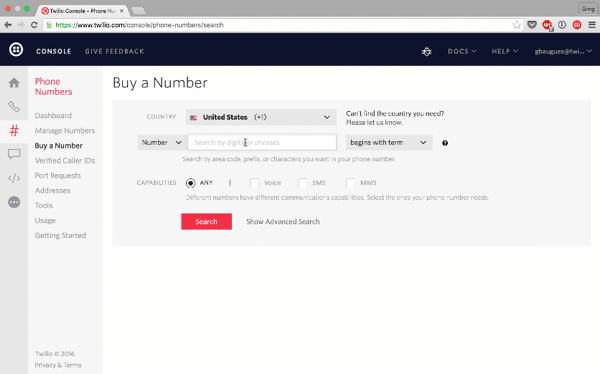Click the Please let us know link
The height and width of the screenshot is (374, 600).
(374, 122)
